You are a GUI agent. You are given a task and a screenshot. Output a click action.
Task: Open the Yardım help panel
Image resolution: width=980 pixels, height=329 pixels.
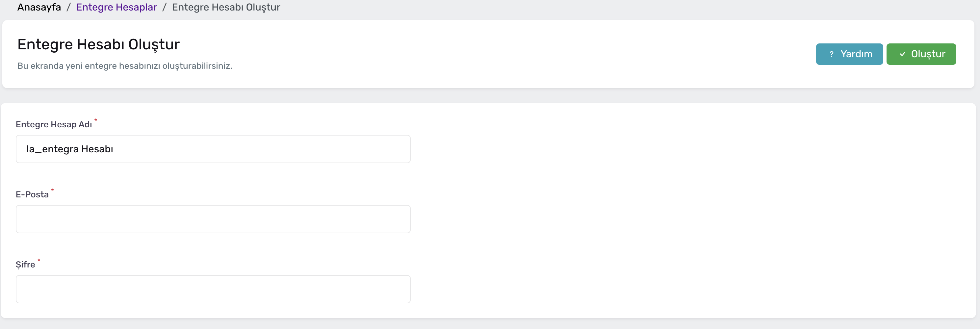point(849,54)
